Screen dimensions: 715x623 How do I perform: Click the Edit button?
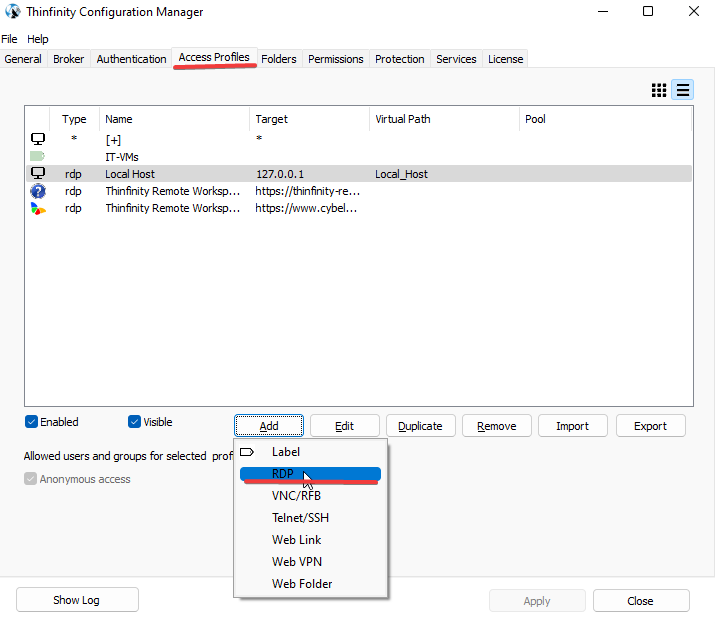345,426
